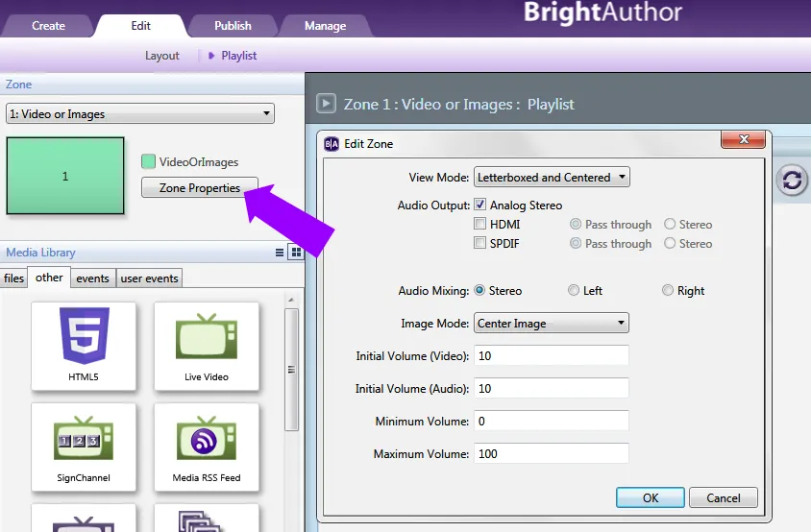Viewport: 811px width, 532px height.
Task: Click the Media Library scroll up arrow
Action: 291,300
